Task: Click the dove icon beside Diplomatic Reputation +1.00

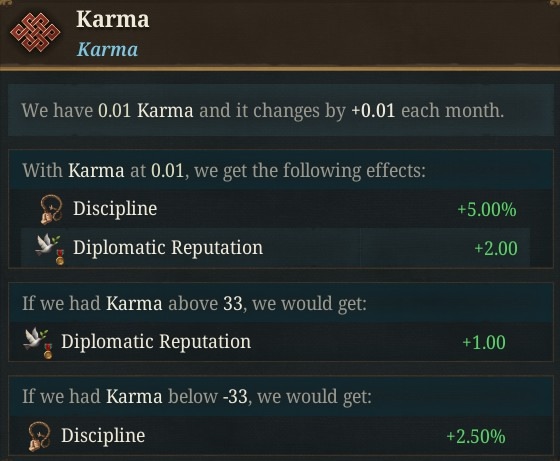Action: [38, 343]
